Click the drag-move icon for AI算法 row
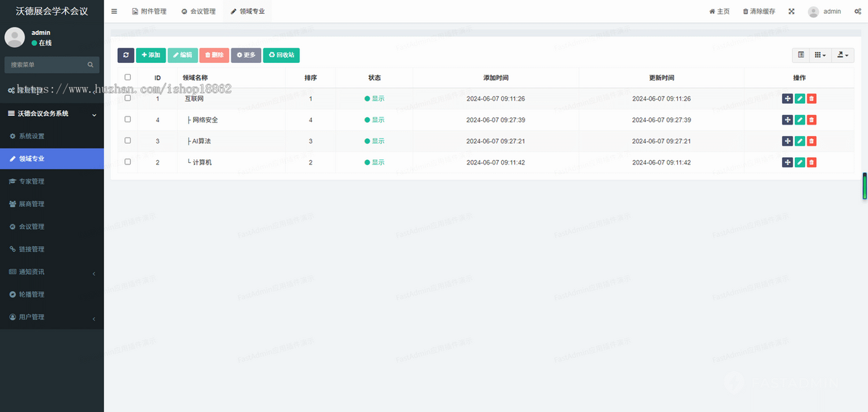 tap(787, 141)
